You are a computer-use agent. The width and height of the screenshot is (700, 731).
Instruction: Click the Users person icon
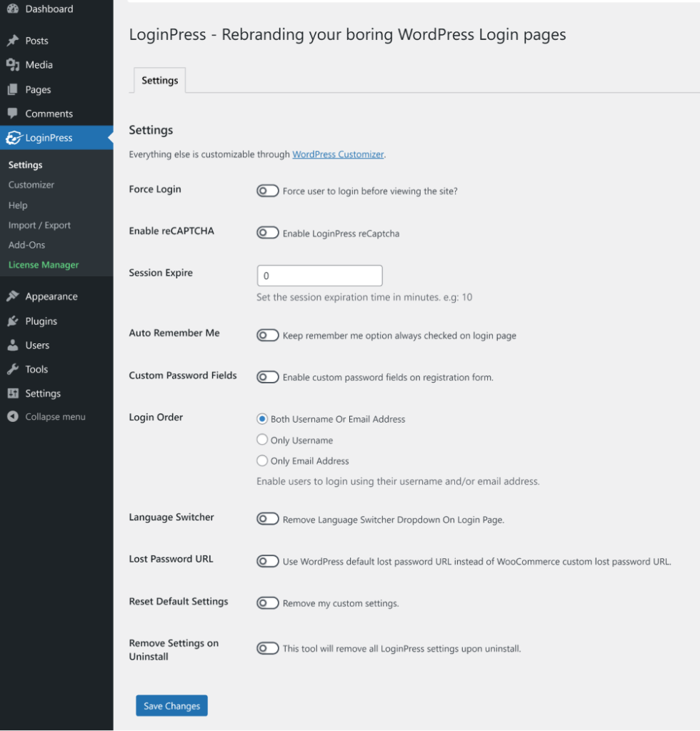(x=13, y=345)
